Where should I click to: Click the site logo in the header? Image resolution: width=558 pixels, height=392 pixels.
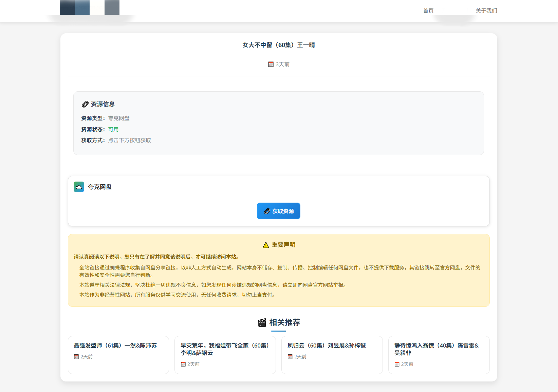click(x=90, y=7)
